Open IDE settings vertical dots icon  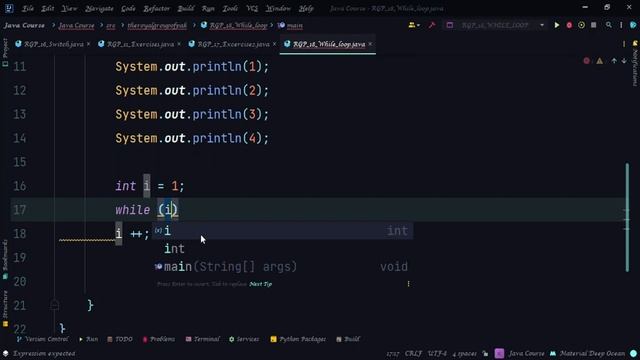coord(621,25)
